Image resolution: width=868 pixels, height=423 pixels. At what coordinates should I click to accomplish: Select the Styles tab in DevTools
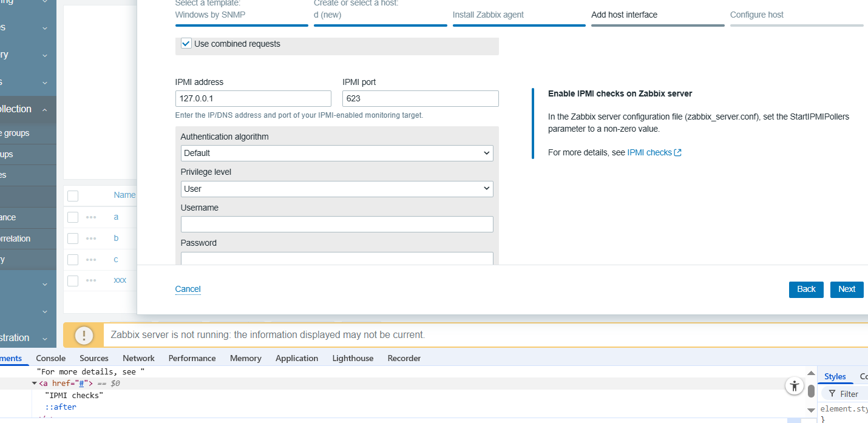coord(835,376)
